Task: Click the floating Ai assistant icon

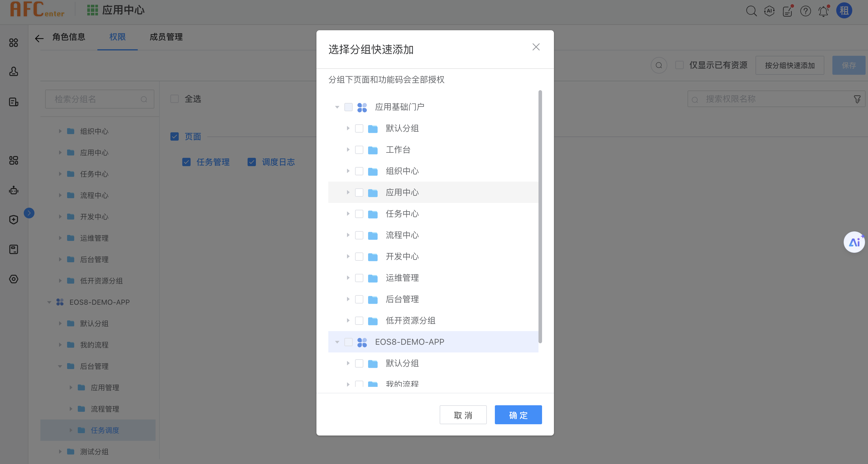Action: coord(854,242)
